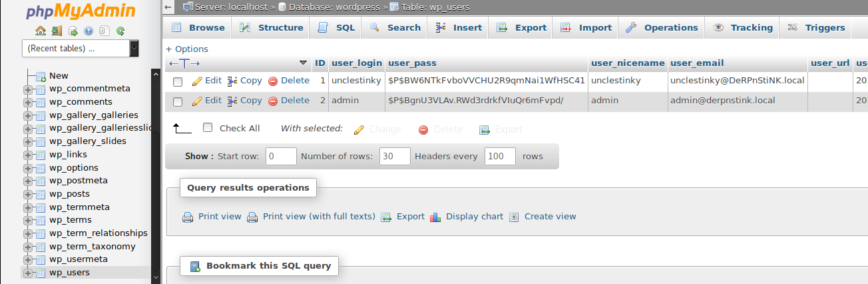Image resolution: width=868 pixels, height=284 pixels.
Task: Collapse navigation panel with left arrow
Action: point(169,7)
